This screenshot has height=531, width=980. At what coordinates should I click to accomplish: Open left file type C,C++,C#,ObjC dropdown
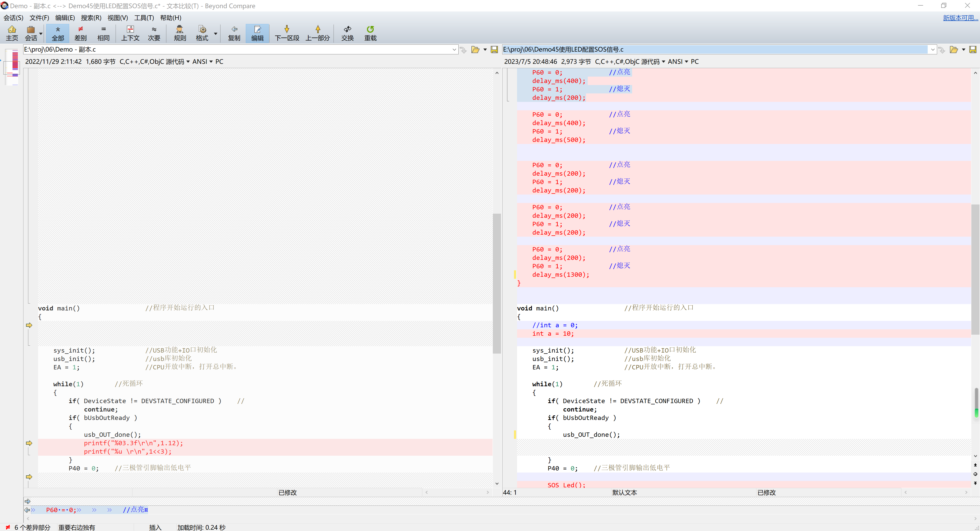pyautogui.click(x=154, y=62)
